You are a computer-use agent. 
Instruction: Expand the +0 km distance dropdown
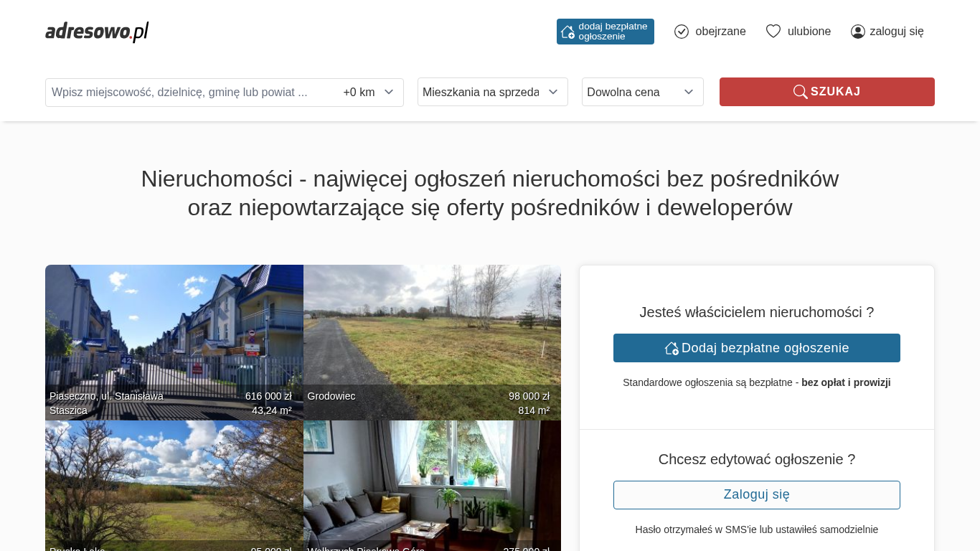pos(369,92)
